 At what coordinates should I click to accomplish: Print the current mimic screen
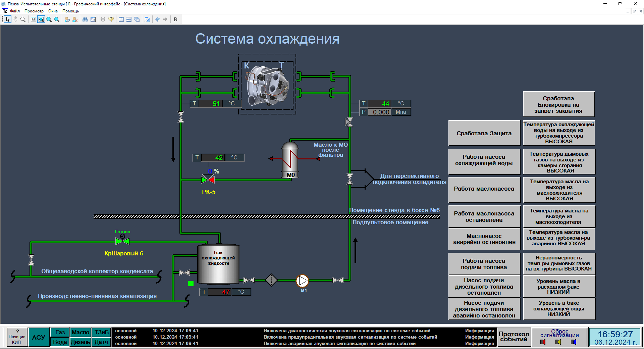[103, 19]
